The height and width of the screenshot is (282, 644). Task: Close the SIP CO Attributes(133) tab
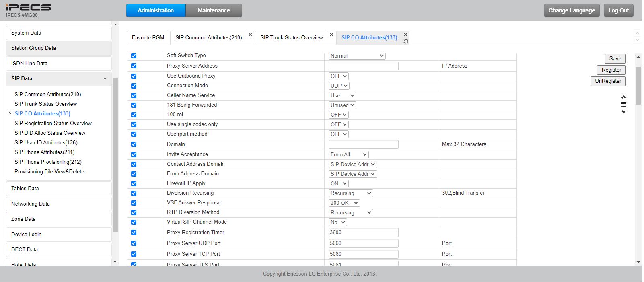[405, 35]
